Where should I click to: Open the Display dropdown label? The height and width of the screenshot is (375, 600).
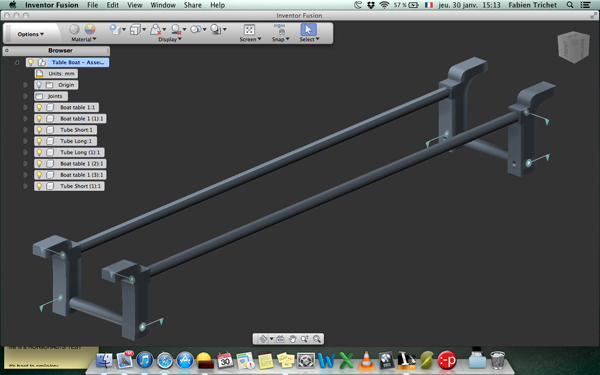tap(170, 39)
